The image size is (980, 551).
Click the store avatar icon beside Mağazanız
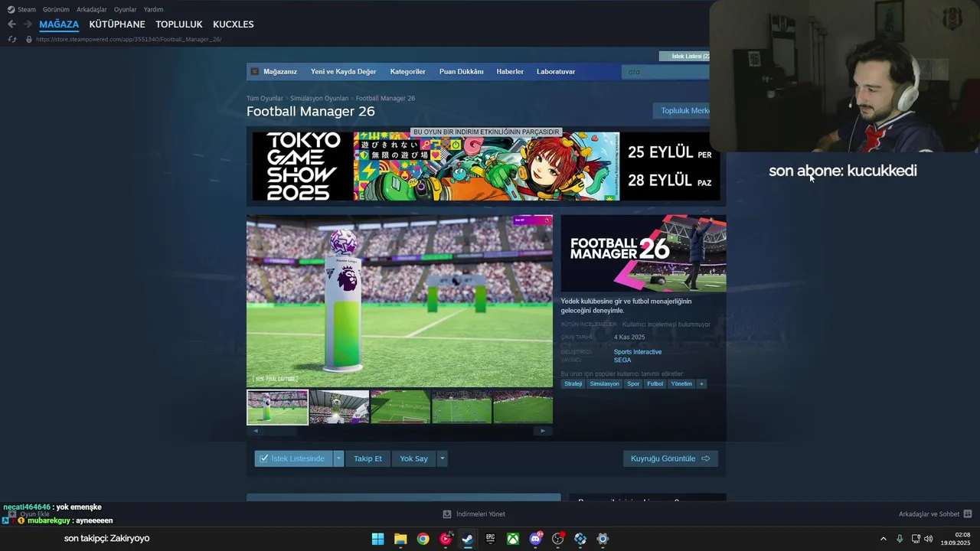click(255, 72)
